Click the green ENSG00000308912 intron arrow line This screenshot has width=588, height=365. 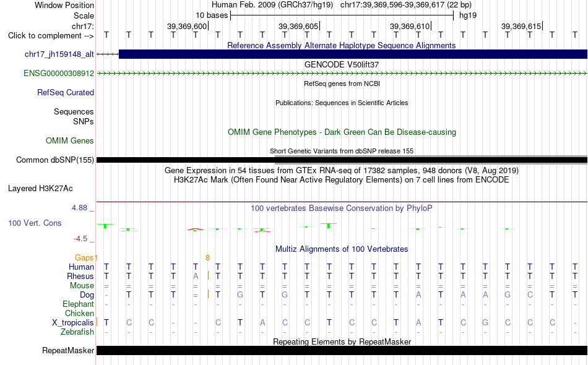342,74
